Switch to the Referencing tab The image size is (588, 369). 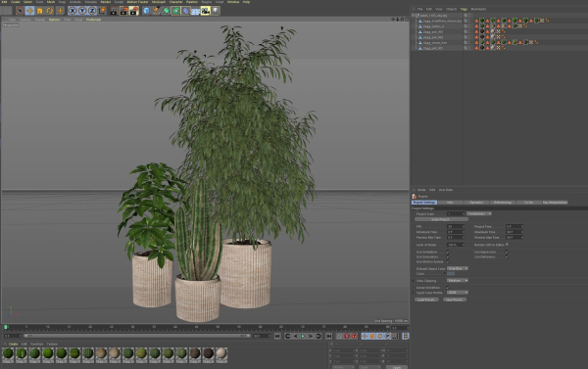click(x=503, y=203)
